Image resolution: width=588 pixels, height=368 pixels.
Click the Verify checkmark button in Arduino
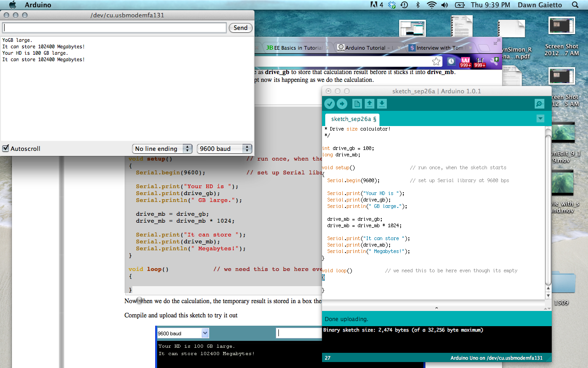coord(329,104)
